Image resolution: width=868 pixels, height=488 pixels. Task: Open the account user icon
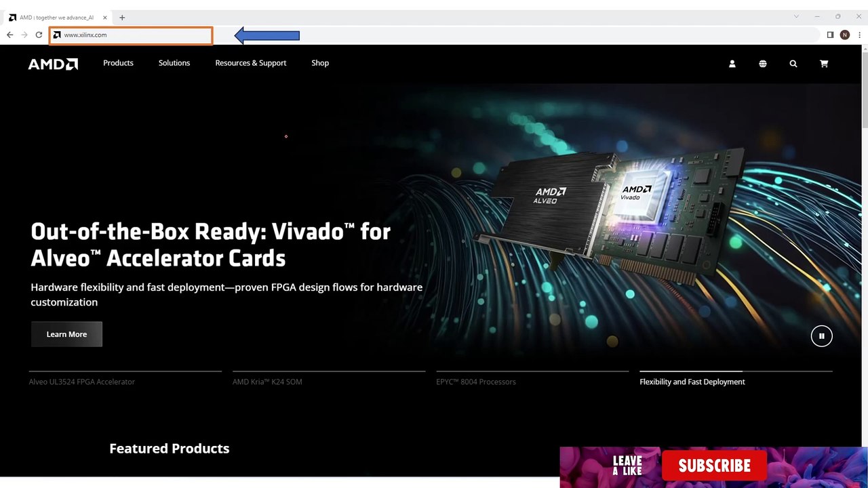732,64
